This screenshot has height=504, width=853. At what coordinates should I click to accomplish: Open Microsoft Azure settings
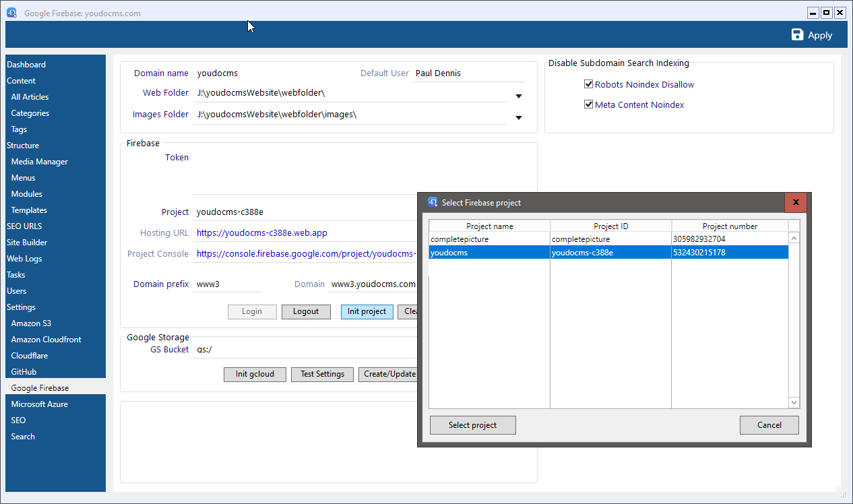(39, 404)
